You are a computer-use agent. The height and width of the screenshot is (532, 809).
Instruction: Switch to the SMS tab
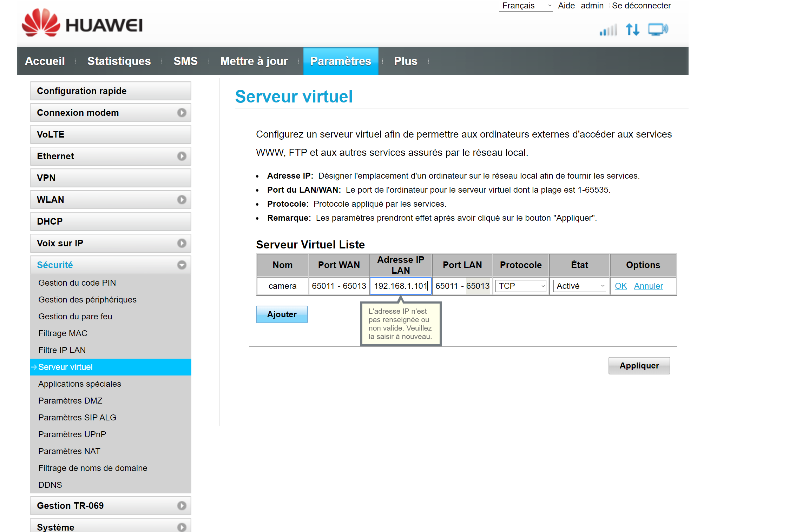pyautogui.click(x=185, y=61)
